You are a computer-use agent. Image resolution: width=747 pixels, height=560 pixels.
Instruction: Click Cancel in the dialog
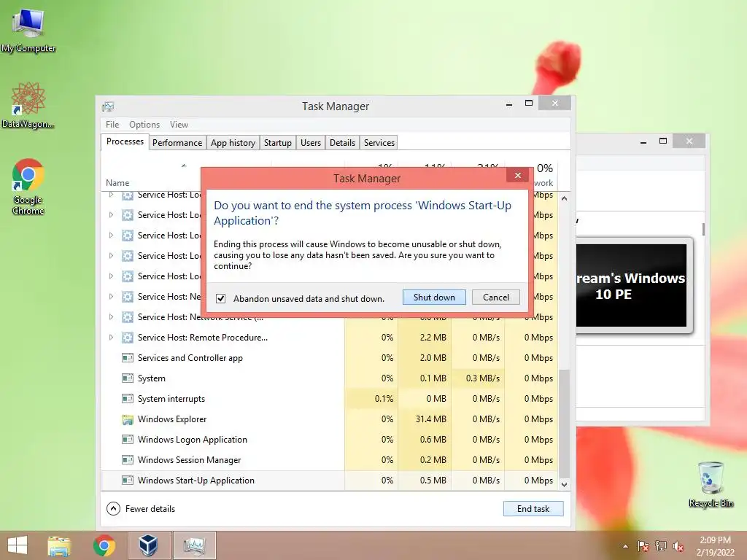click(496, 297)
